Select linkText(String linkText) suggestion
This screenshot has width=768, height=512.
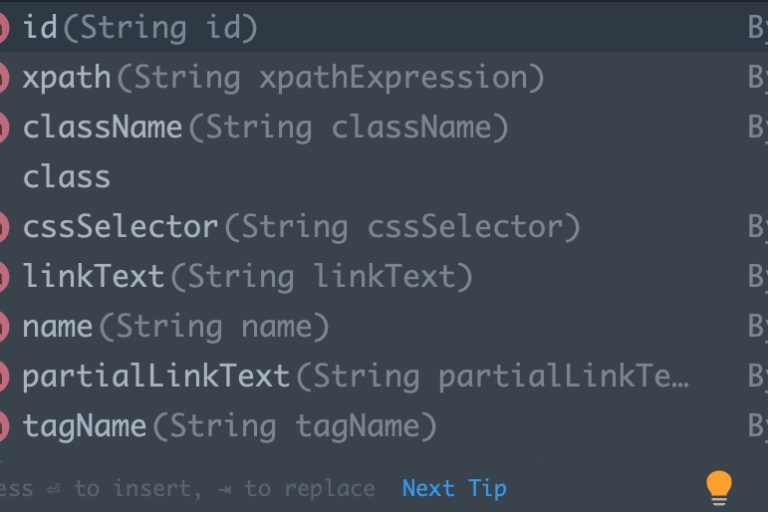point(247,277)
